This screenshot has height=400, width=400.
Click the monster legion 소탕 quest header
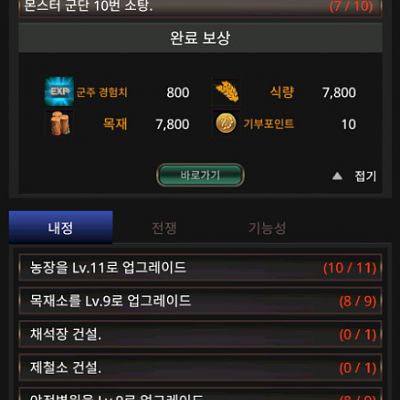click(x=200, y=7)
